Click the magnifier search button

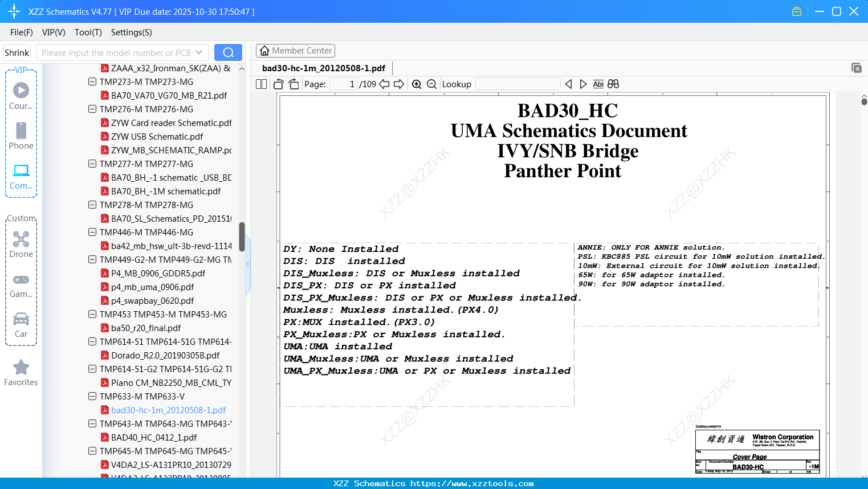click(x=228, y=52)
